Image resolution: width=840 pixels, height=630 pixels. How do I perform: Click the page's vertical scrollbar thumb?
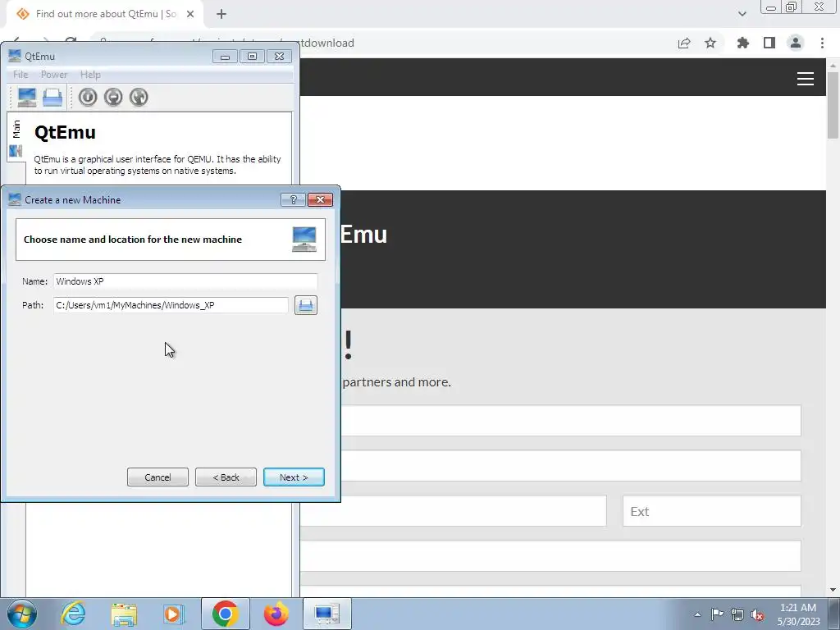(x=833, y=104)
